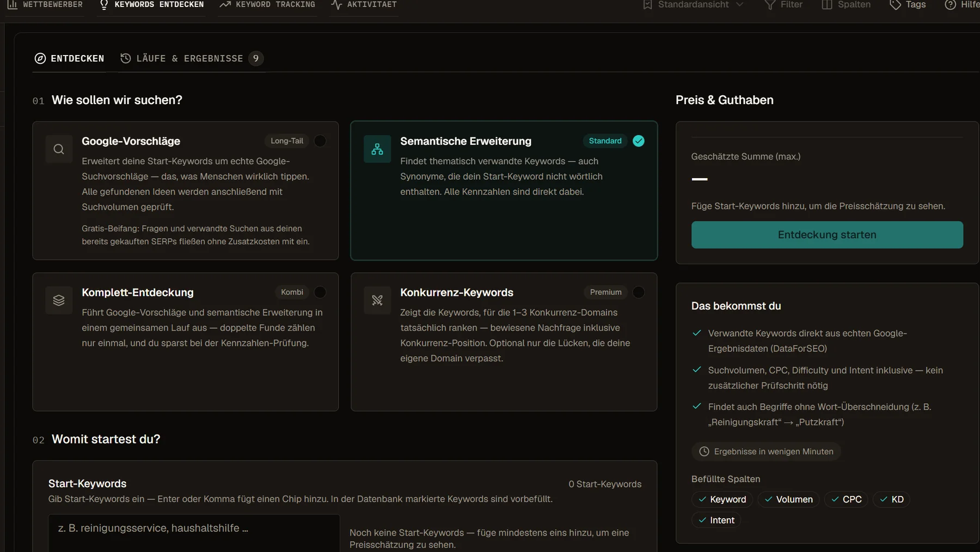Screen dimensions: 980x552
Task: Click the Tags label icon
Action: click(x=895, y=4)
